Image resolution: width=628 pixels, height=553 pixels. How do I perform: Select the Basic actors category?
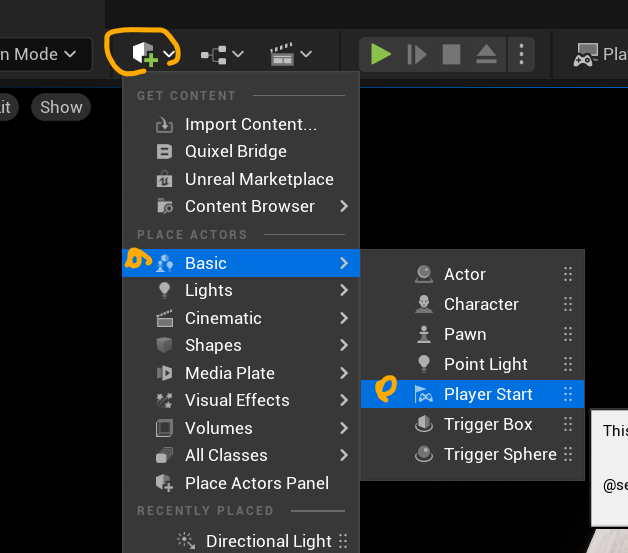241,263
